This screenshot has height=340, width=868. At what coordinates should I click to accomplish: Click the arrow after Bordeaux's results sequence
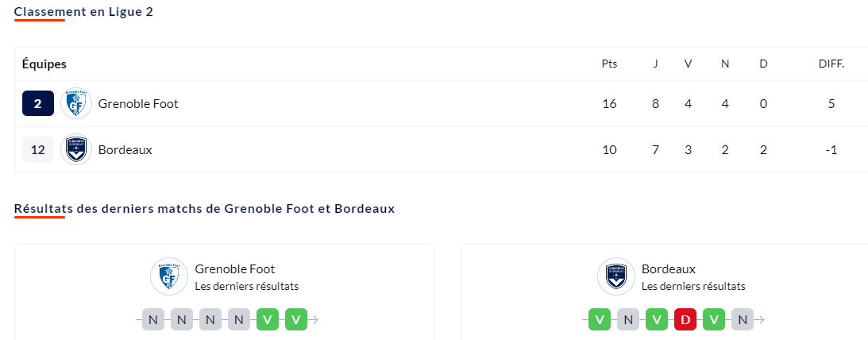pos(761,319)
